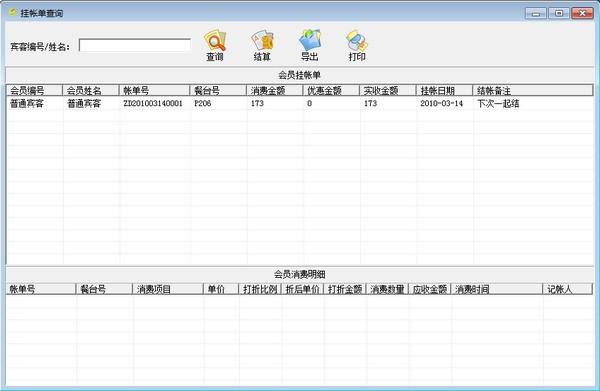Click 消费金额 column header
The height and width of the screenshot is (391, 600).
(274, 91)
